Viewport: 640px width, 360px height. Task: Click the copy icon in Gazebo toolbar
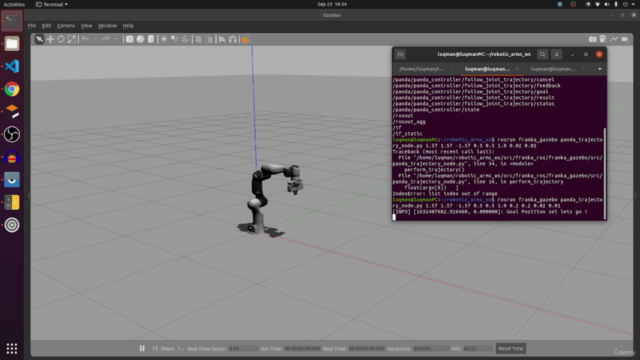[x=198, y=39]
